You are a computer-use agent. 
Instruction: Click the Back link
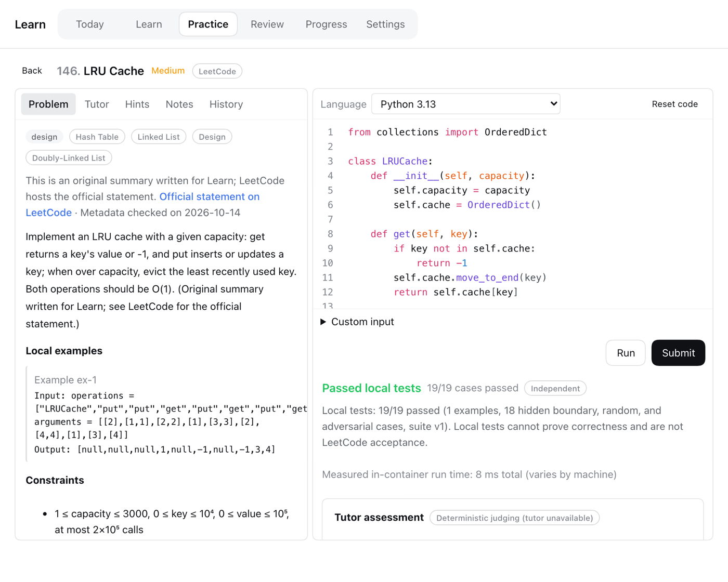(32, 71)
